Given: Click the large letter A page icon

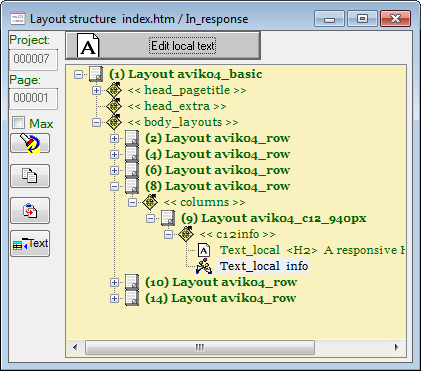Looking at the screenshot, I should [x=88, y=45].
